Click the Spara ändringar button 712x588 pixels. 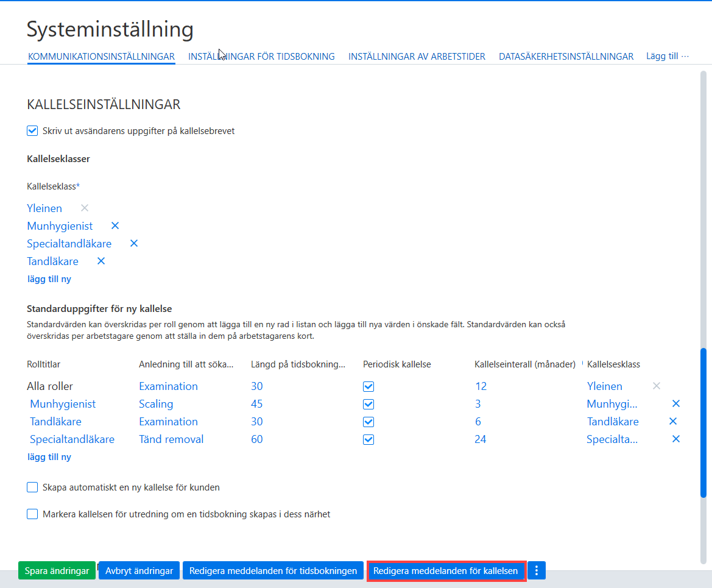pos(57,571)
